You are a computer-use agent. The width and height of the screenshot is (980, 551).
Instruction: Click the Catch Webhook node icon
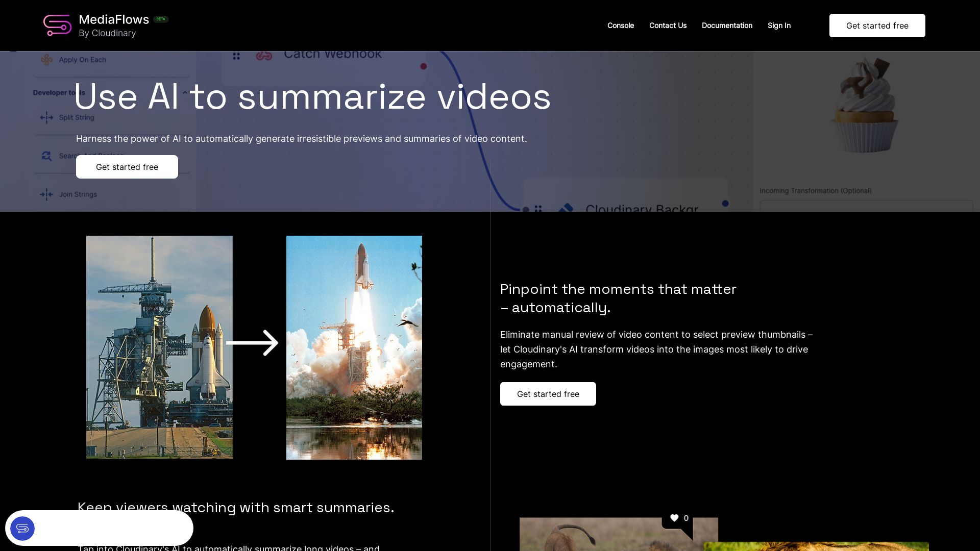(263, 54)
